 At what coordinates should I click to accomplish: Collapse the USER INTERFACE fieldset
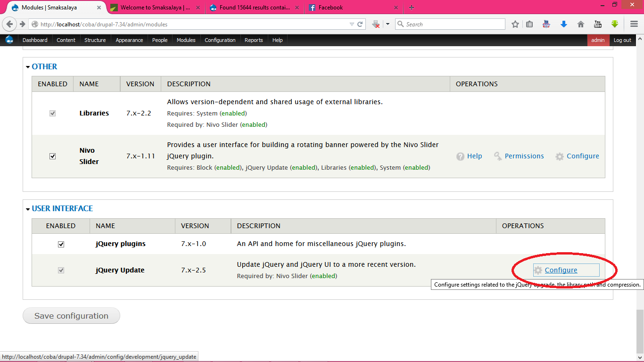click(x=59, y=208)
